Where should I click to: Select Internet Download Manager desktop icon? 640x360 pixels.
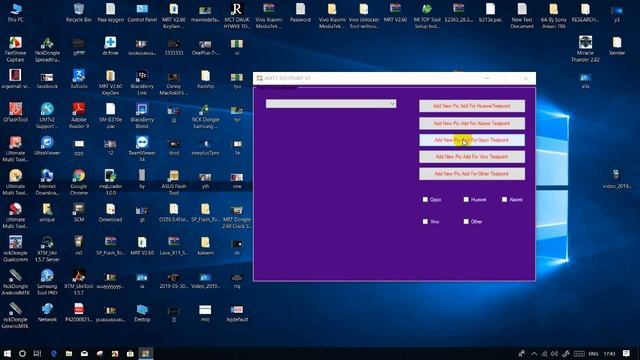pos(47,182)
